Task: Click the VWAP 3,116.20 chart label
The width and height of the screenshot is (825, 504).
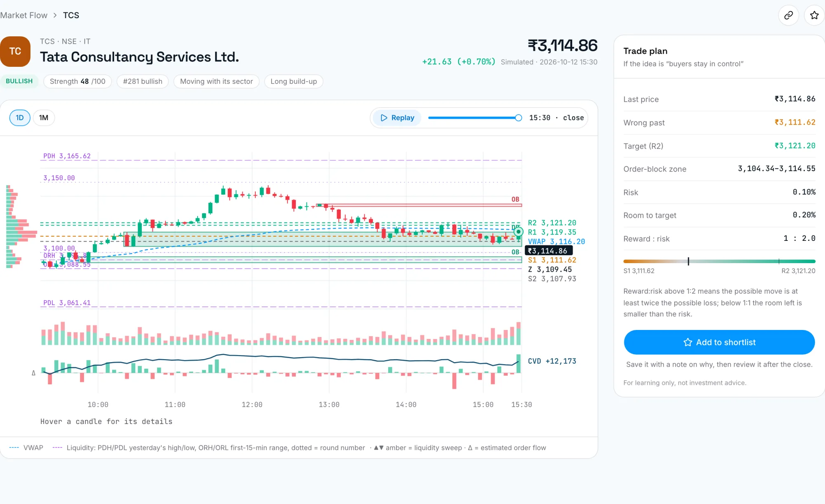Action: [x=556, y=241]
